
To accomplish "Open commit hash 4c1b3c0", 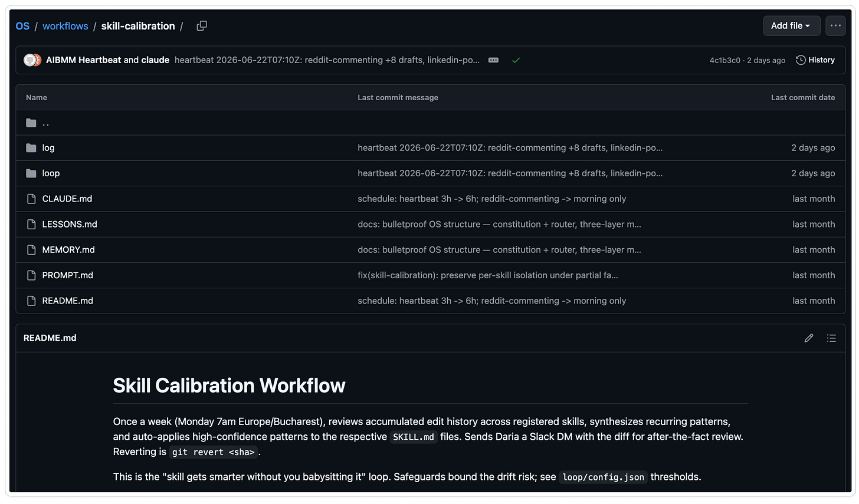I will [724, 60].
